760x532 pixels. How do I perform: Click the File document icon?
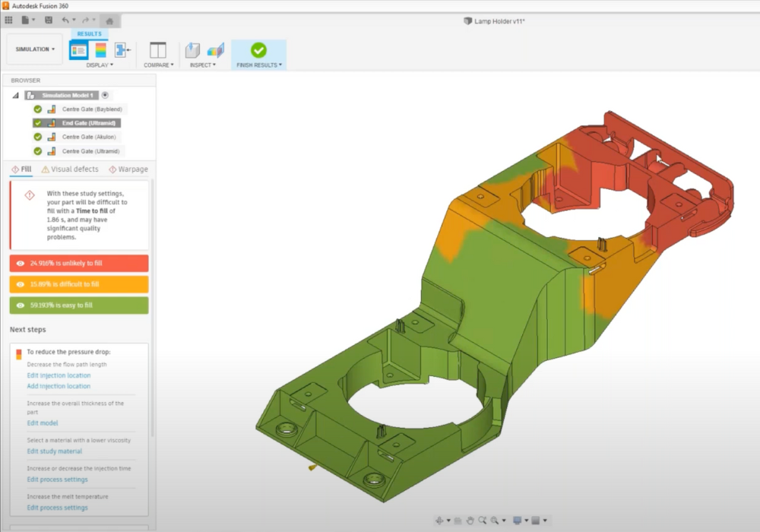(x=25, y=20)
